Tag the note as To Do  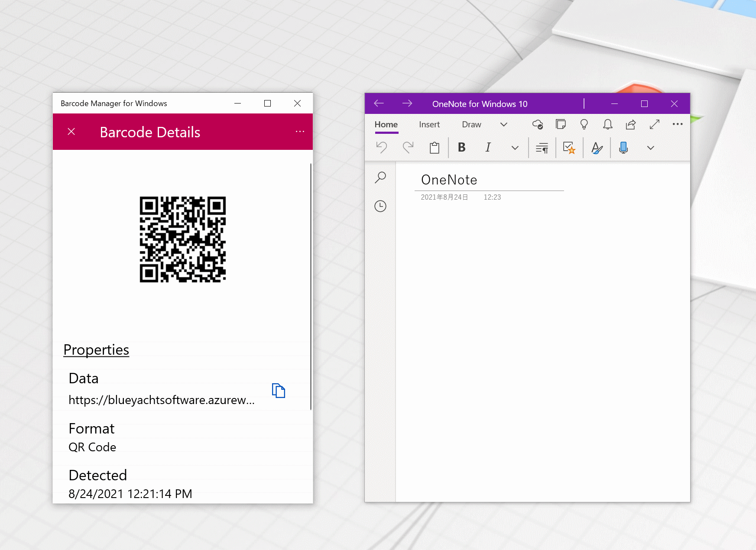point(569,148)
